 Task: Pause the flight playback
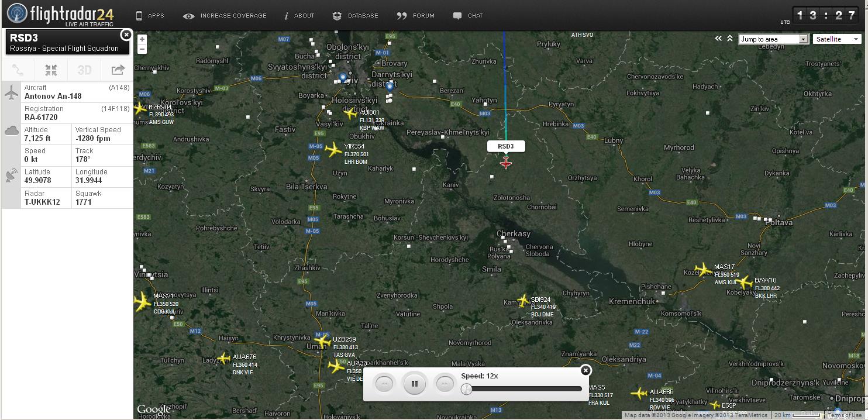[415, 384]
